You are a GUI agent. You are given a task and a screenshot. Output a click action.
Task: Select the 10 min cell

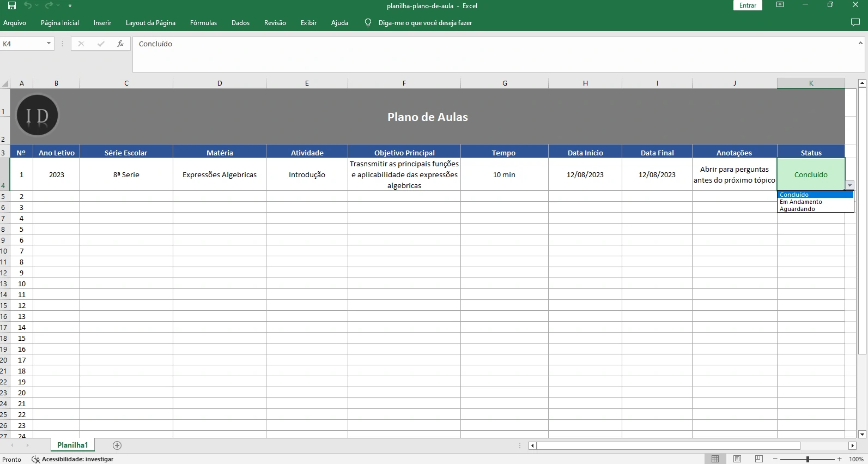(504, 174)
